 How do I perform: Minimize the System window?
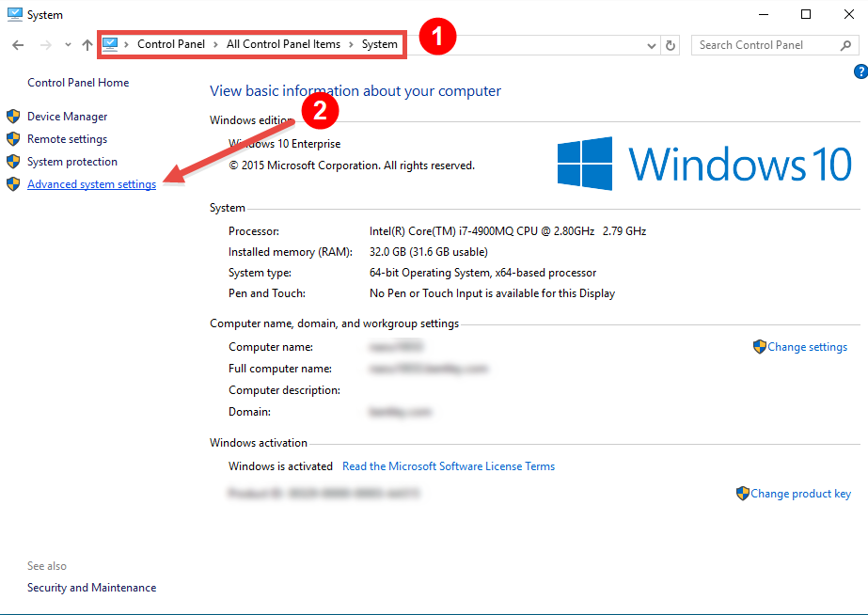tap(764, 14)
